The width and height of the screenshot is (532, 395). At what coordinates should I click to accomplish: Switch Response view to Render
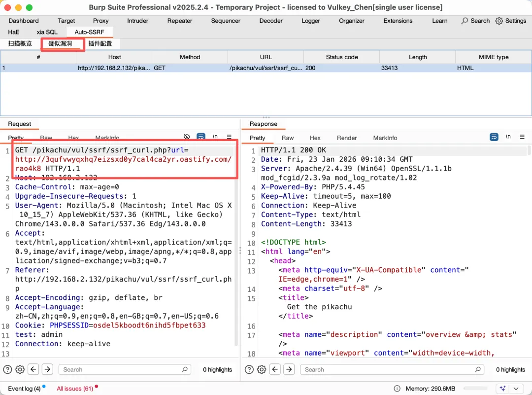[347, 138]
